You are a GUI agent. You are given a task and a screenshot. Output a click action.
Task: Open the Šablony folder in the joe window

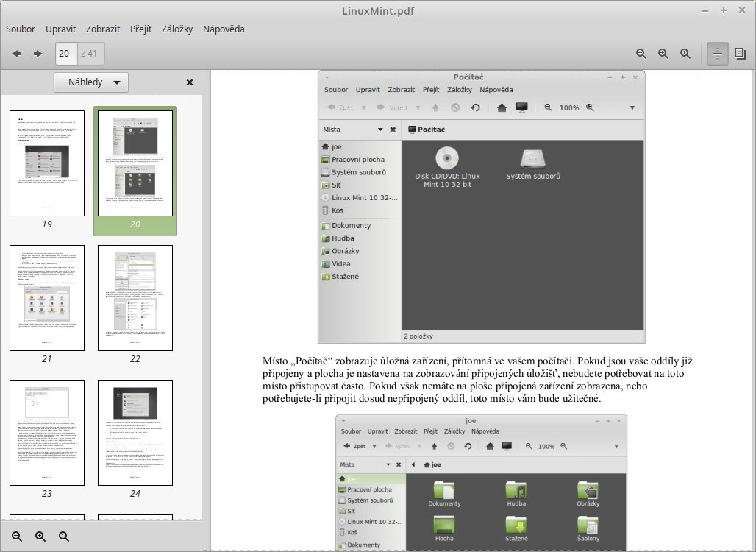pos(588,528)
